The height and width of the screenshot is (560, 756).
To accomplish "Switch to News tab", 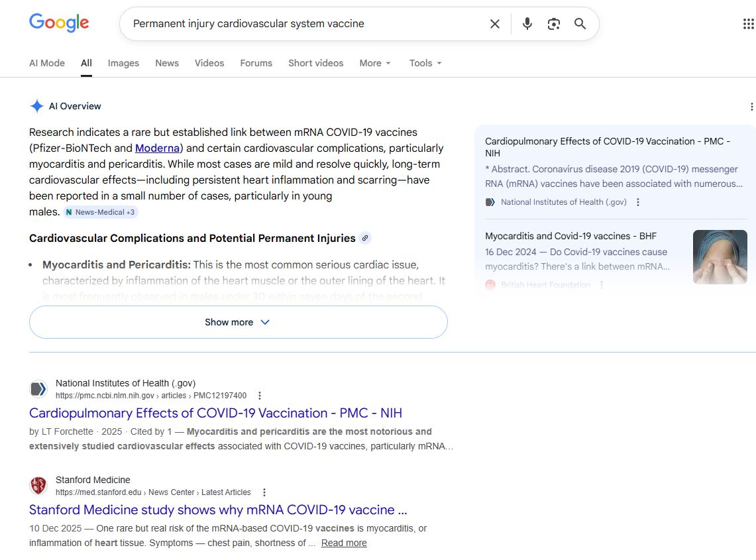I will (x=167, y=63).
